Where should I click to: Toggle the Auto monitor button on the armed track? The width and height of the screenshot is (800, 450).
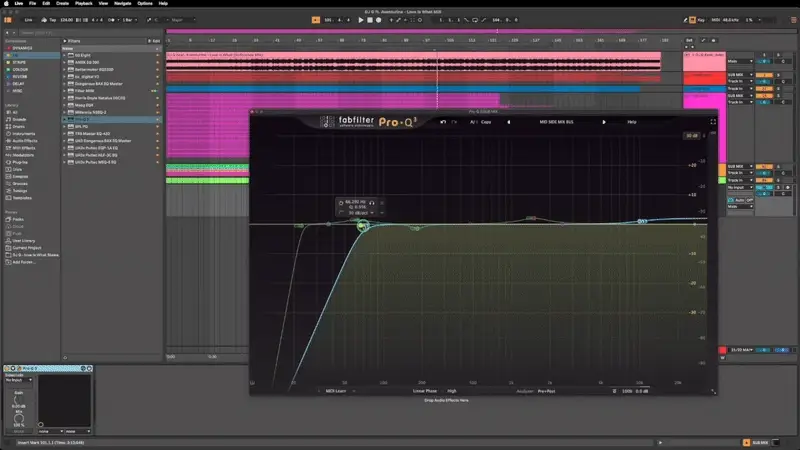point(739,200)
